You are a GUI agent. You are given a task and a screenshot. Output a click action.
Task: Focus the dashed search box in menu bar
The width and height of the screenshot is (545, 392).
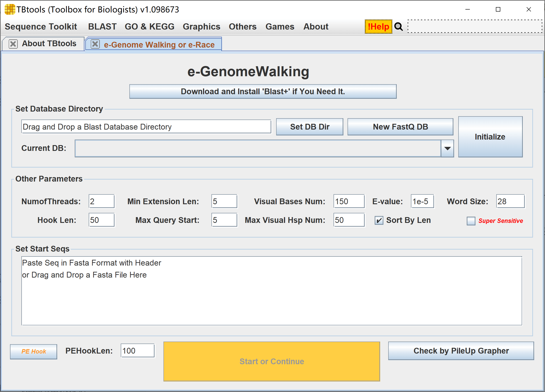(475, 26)
